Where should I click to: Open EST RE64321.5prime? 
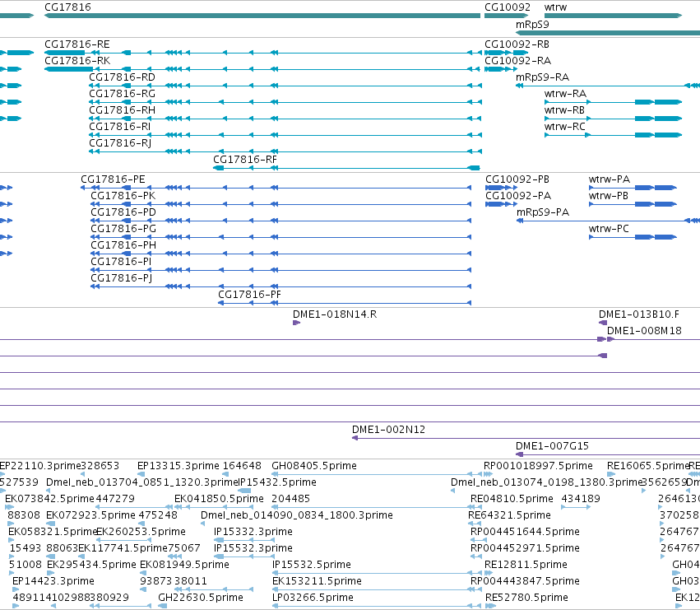[509, 515]
